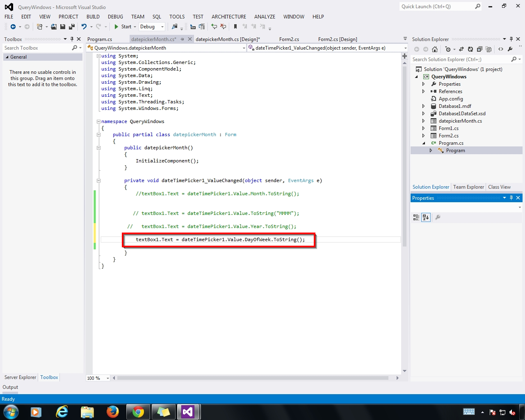Sort properties alphabetically in Properties panel
This screenshot has height=420, width=525.
(x=426, y=217)
